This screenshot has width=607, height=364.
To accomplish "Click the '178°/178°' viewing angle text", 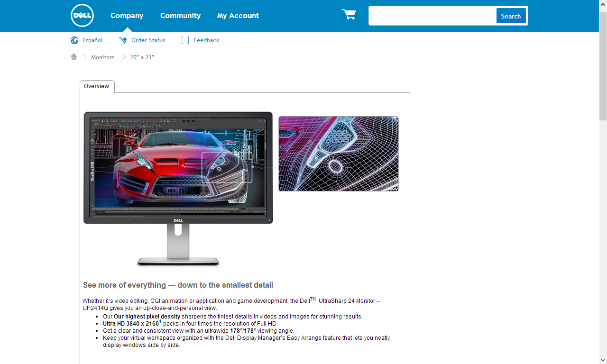I will [243, 331].
